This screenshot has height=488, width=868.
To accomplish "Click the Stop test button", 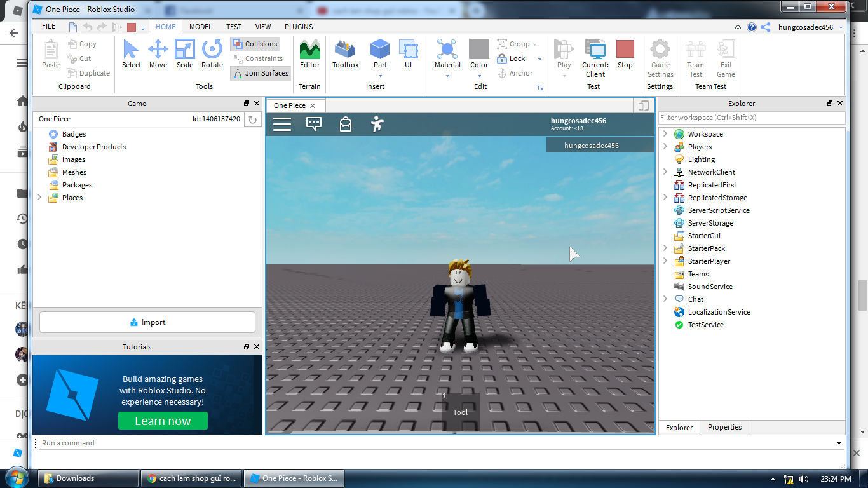I will pos(625,54).
